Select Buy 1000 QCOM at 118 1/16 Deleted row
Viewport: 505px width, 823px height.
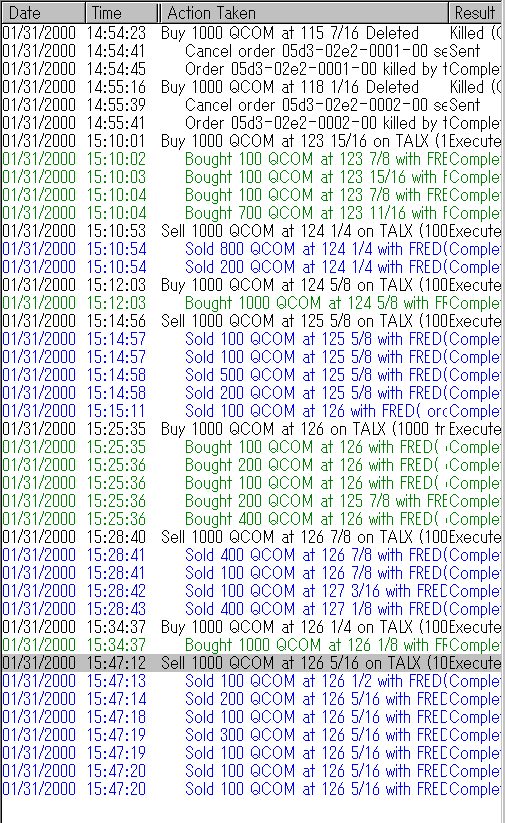pos(252,87)
